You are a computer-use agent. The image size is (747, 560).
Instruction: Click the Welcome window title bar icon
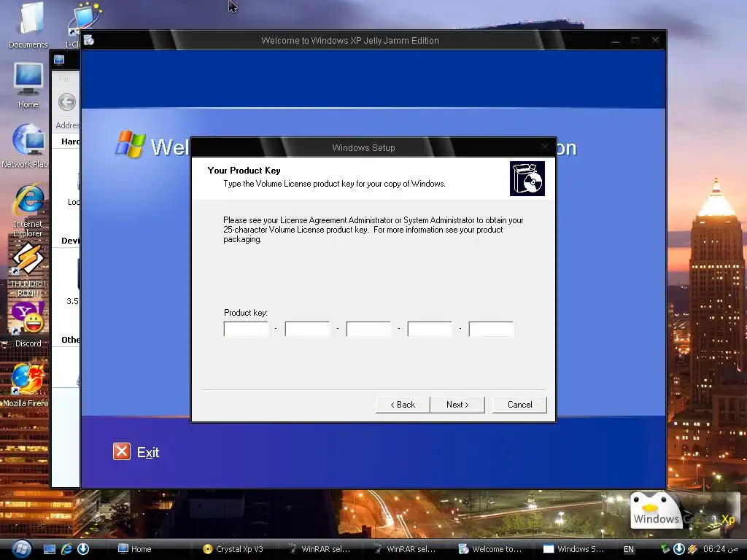[89, 41]
